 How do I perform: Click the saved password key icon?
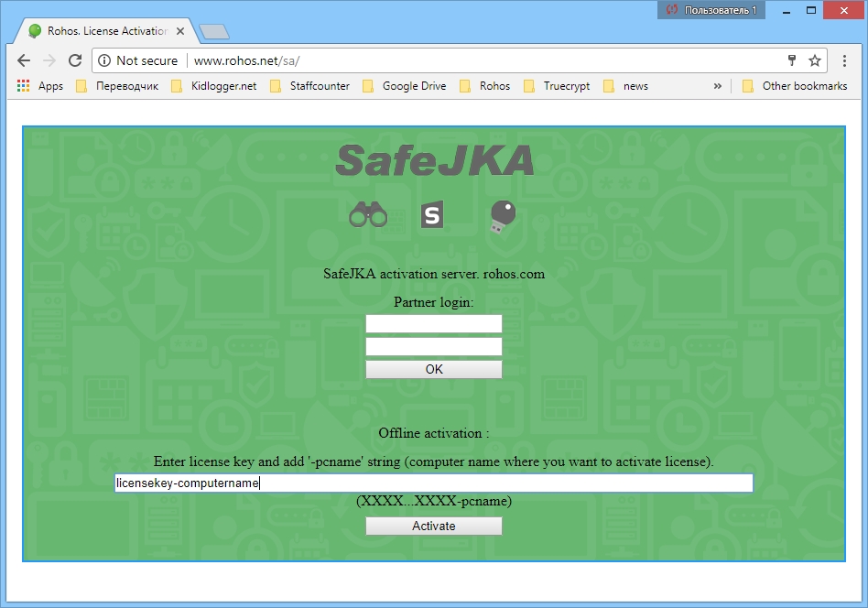tap(792, 60)
